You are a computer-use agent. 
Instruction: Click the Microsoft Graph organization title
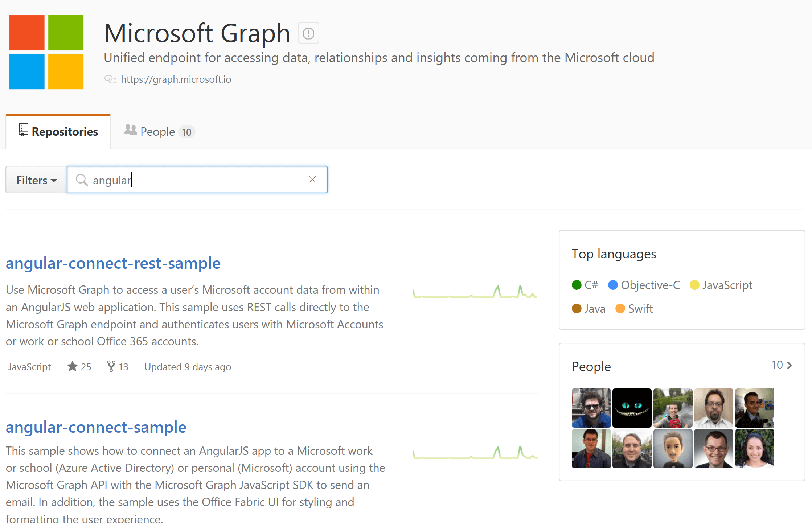(x=197, y=33)
